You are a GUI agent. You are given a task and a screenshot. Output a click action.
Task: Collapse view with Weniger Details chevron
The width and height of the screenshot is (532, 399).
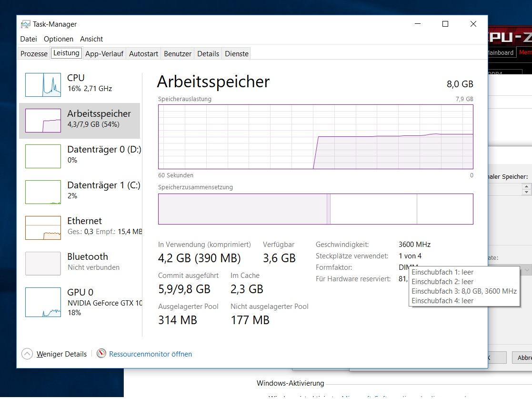click(x=27, y=354)
